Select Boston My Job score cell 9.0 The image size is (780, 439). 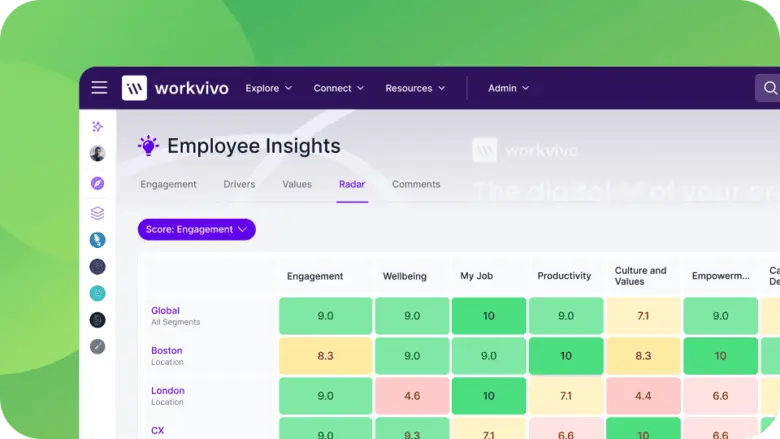(488, 356)
